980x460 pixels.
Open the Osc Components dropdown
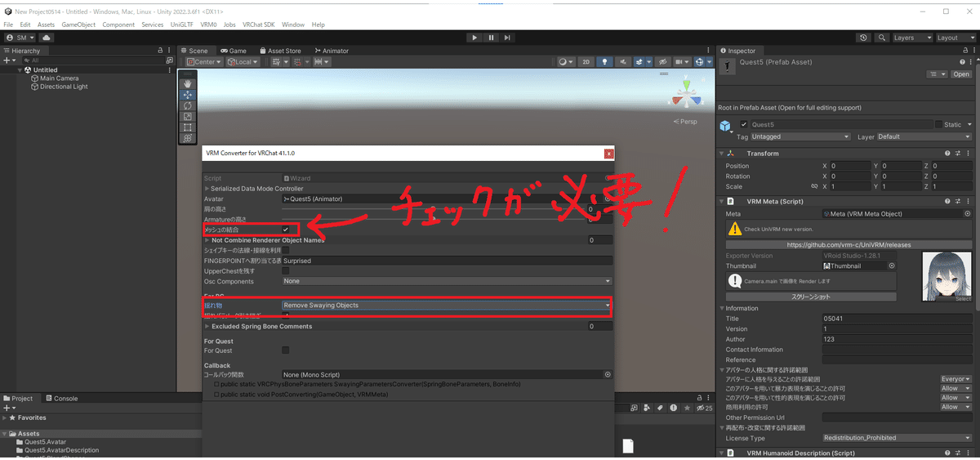447,280
